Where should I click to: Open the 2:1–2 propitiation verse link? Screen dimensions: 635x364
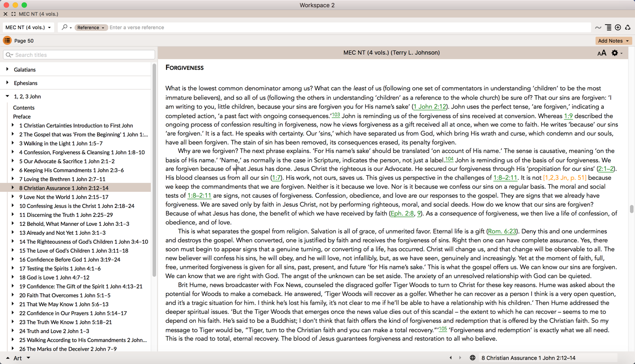click(606, 169)
